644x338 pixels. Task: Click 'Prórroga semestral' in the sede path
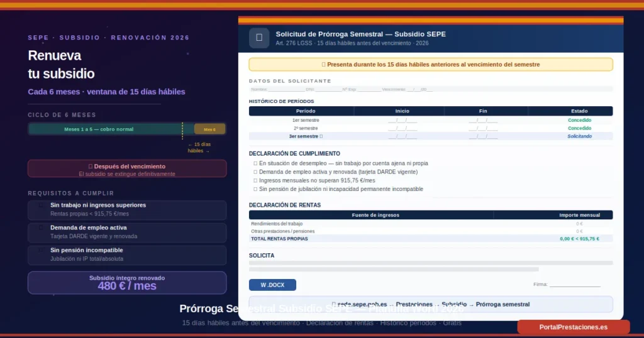(502, 304)
